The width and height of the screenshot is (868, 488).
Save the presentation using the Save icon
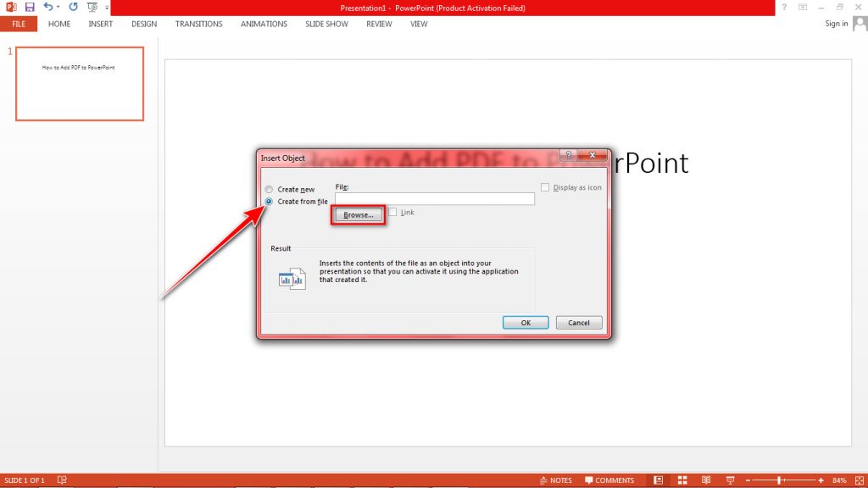(x=29, y=7)
